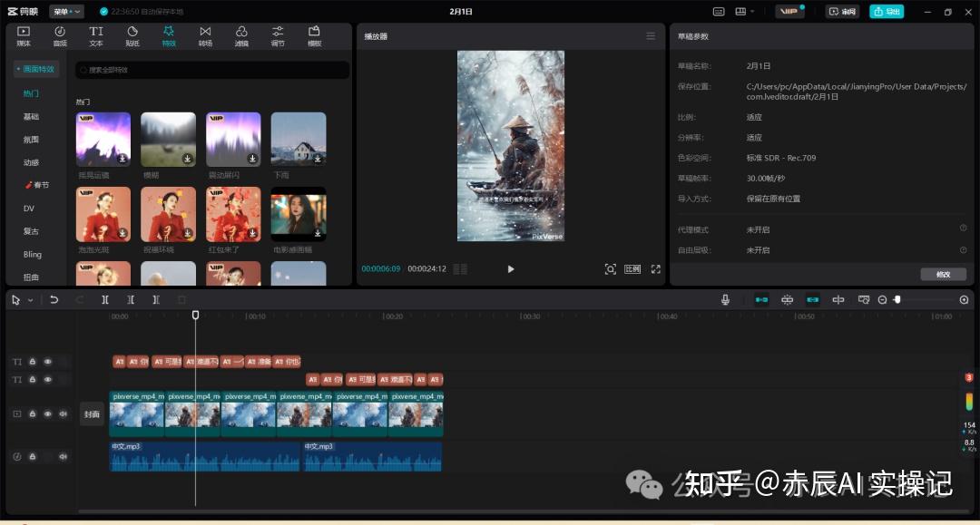
Task: Open the layout switcher dropdown
Action: click(x=744, y=11)
